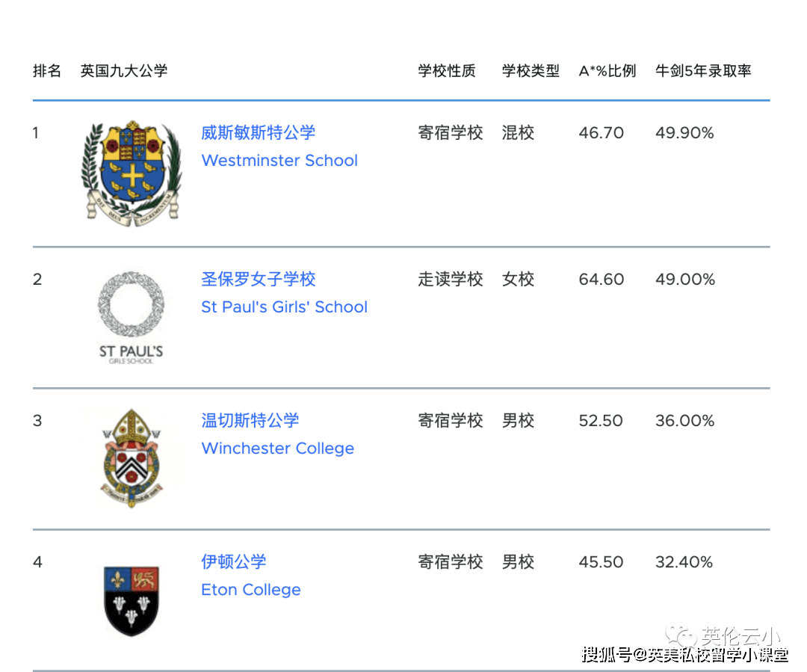Click the Winchester College crest logo
This screenshot has width=807, height=672.
tap(132, 458)
